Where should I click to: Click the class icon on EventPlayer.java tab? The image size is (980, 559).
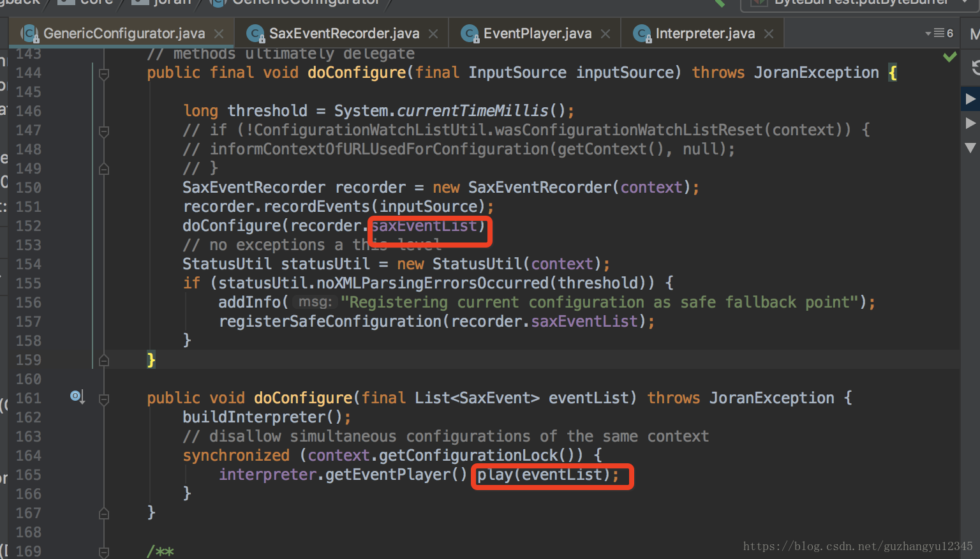(x=470, y=33)
